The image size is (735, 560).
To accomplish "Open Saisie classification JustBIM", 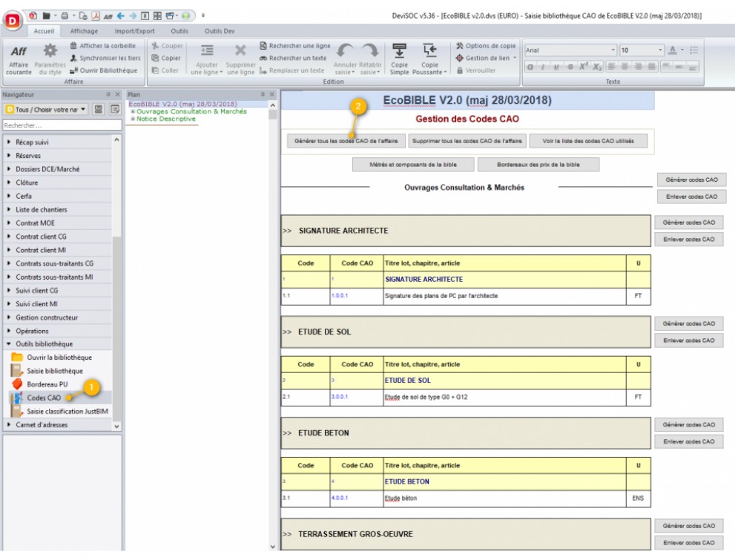I will click(x=67, y=411).
